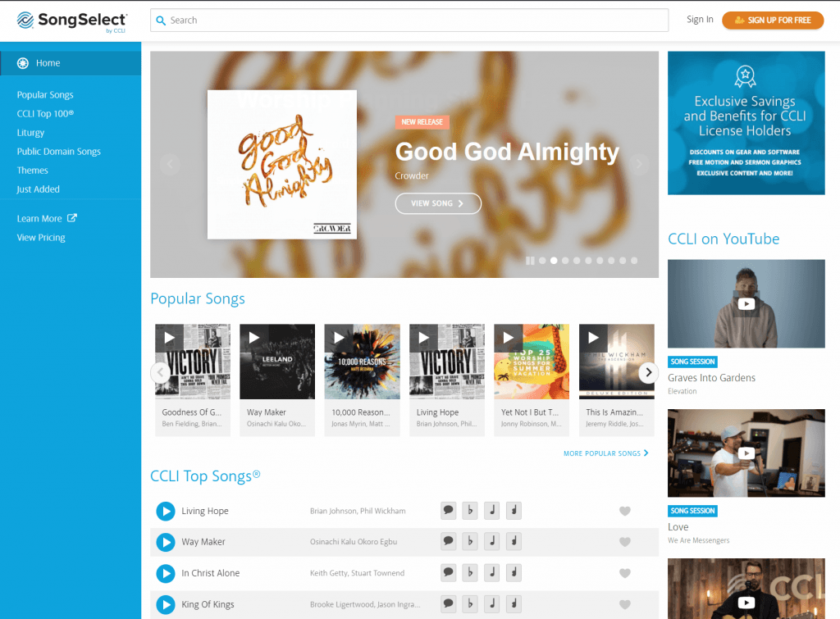
Task: Favorite Living Hope with the heart icon
Action: [624, 511]
